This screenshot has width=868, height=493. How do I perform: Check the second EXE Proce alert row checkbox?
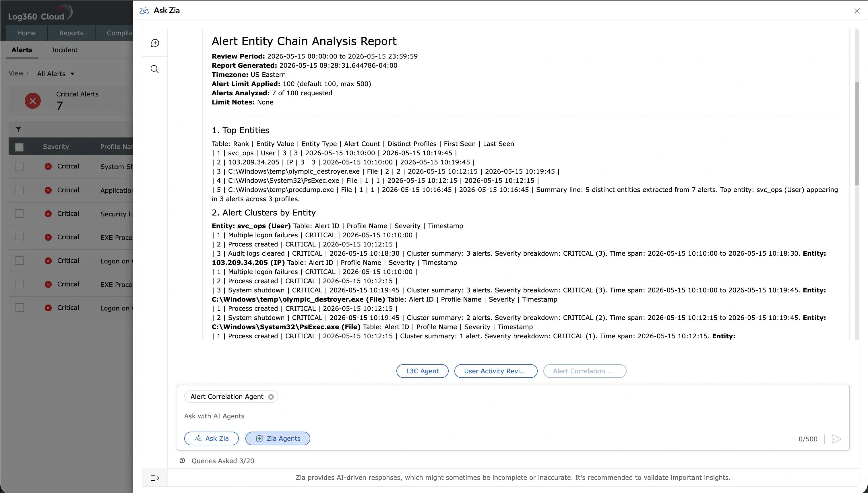[x=19, y=284]
